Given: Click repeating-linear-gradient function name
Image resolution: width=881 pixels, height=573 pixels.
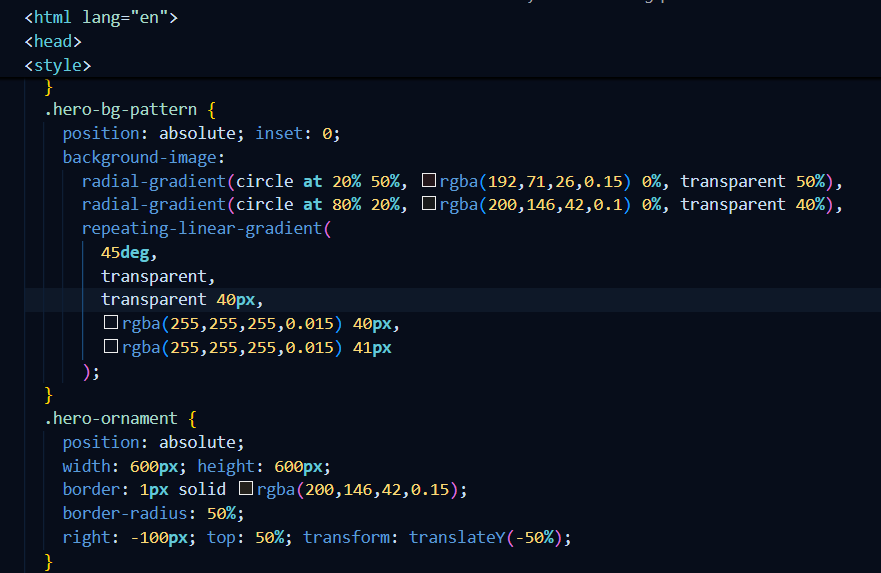Looking at the screenshot, I should click(202, 228).
